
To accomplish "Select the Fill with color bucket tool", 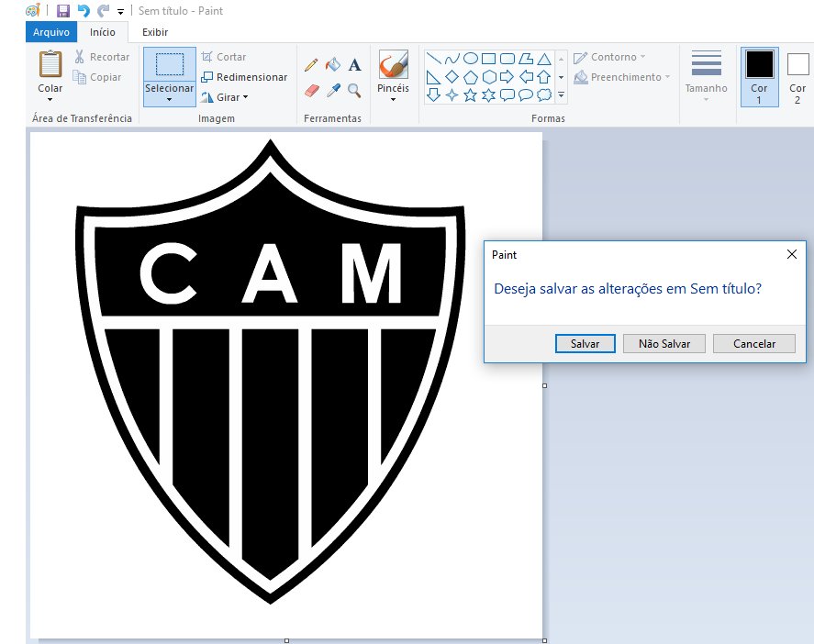I will pyautogui.click(x=333, y=64).
